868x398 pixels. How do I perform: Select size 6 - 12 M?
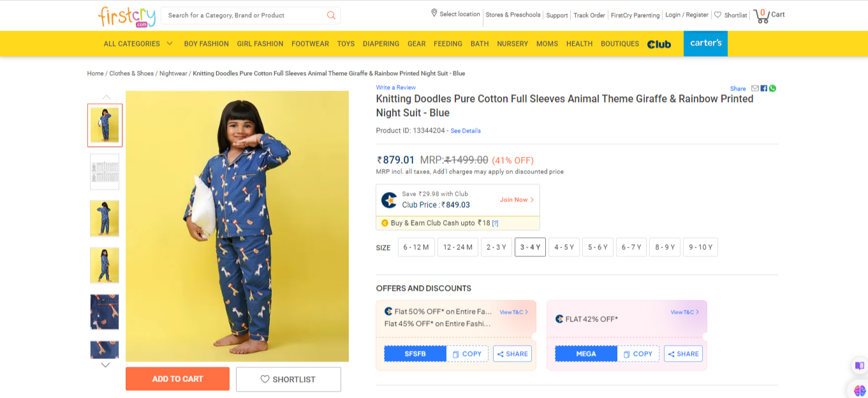(x=416, y=247)
